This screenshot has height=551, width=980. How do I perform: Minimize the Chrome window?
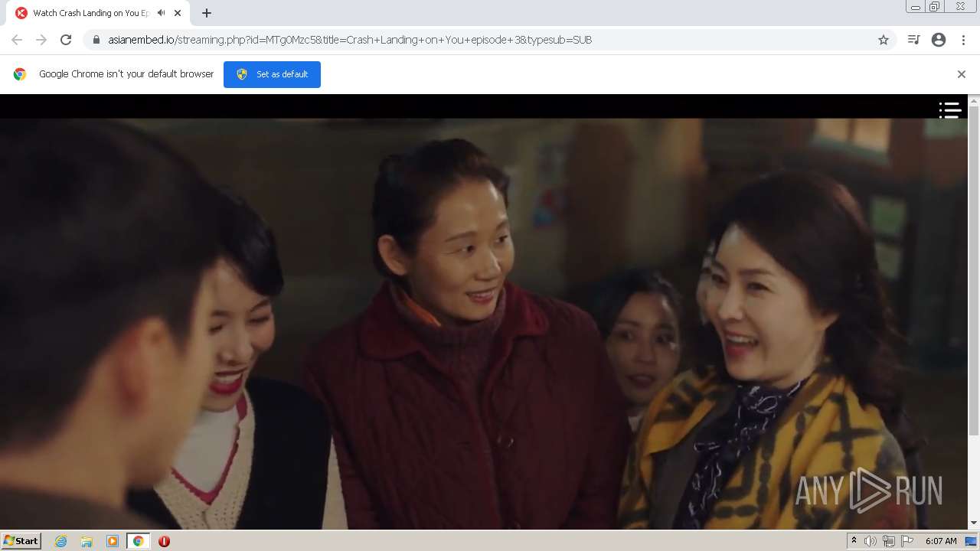(915, 7)
